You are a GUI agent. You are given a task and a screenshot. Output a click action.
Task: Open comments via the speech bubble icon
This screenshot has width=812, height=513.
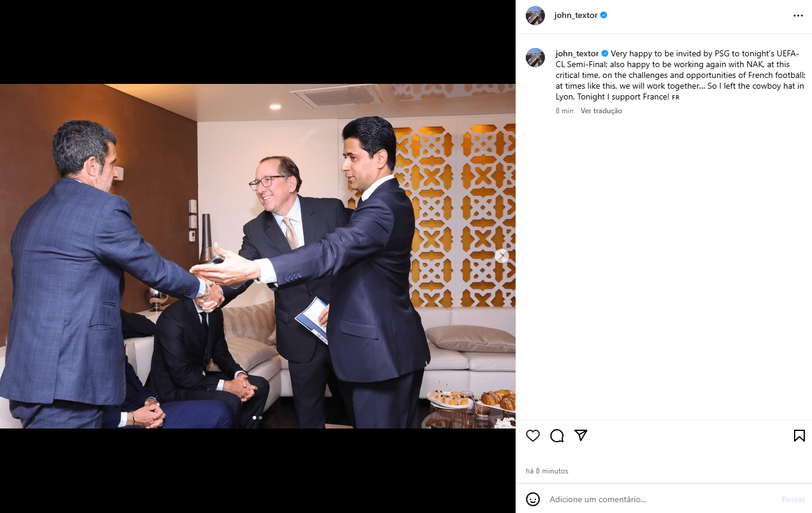click(x=557, y=436)
